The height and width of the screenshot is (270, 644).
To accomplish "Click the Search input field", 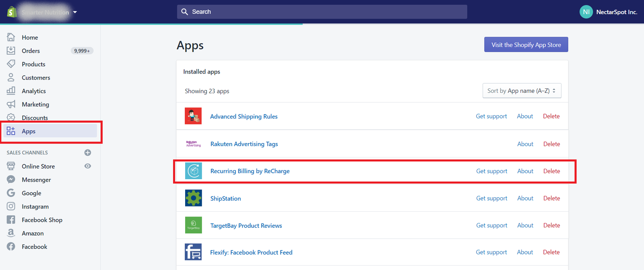I will [x=322, y=12].
